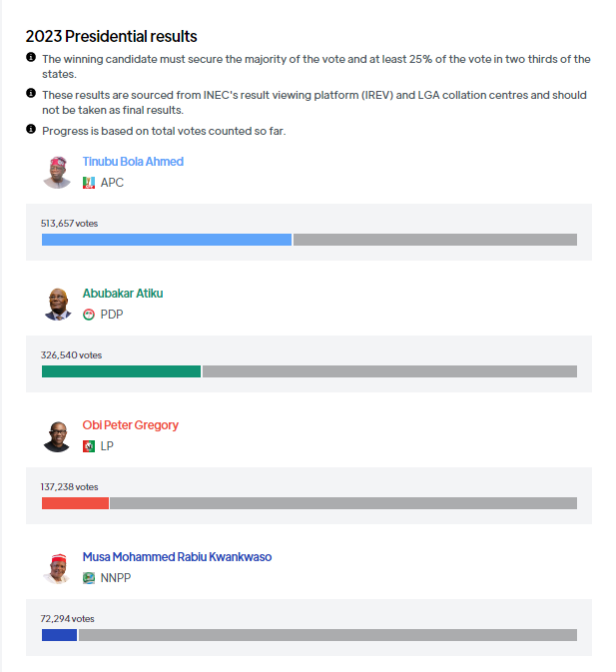Click the blue APC vote progress bar

(x=167, y=240)
